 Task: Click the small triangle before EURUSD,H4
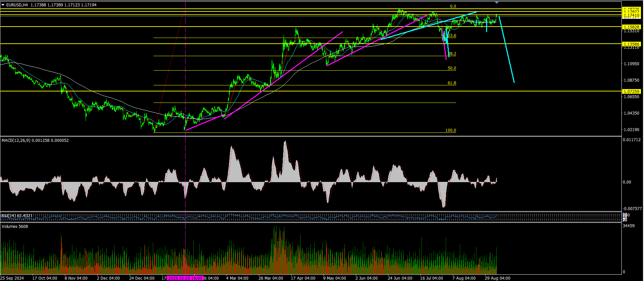click(x=3, y=5)
